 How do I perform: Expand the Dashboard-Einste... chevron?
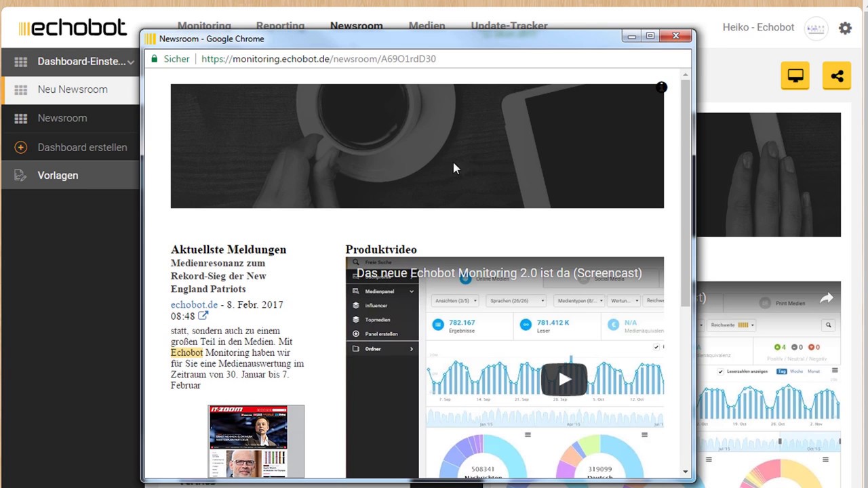pos(130,62)
